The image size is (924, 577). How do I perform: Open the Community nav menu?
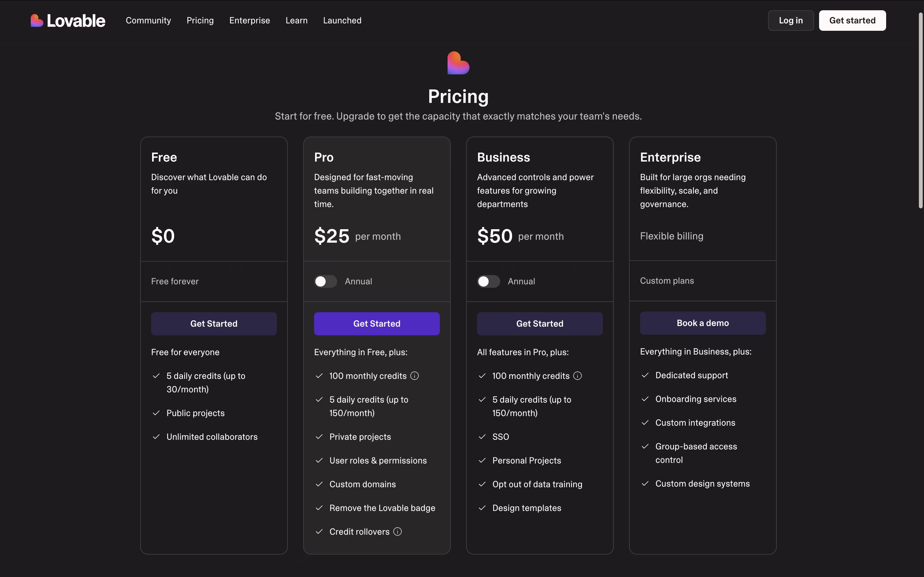(148, 21)
